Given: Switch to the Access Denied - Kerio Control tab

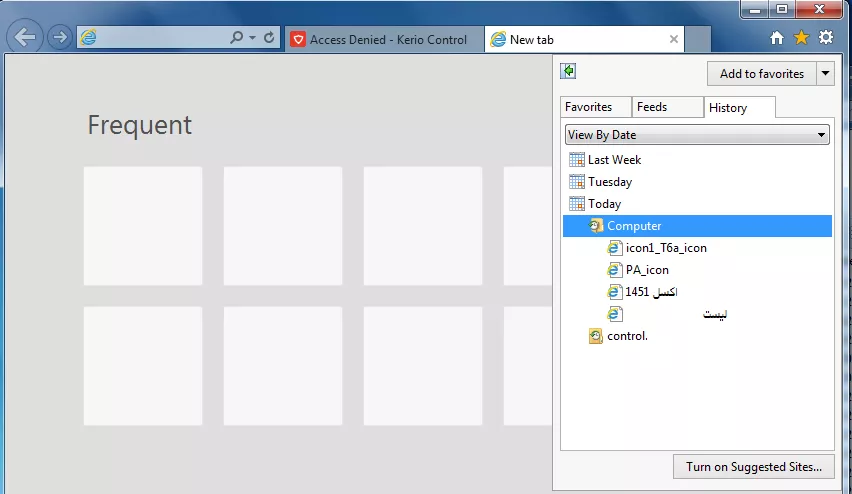Looking at the screenshot, I should coord(384,39).
